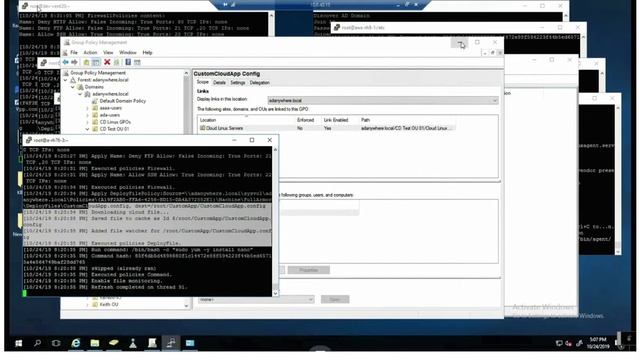Toggle the Show/Hide Console Tree toolbar icon
Viewport: 640px width, 360px height.
click(96, 62)
